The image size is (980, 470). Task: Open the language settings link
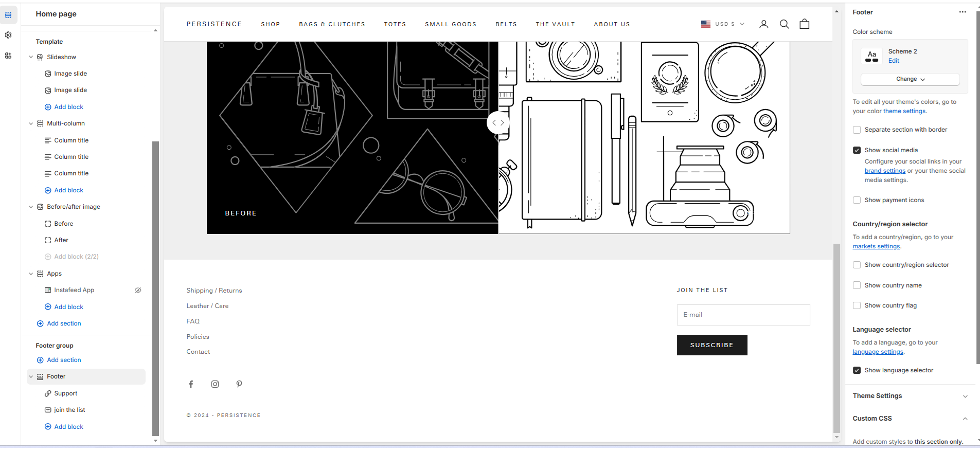(x=878, y=352)
